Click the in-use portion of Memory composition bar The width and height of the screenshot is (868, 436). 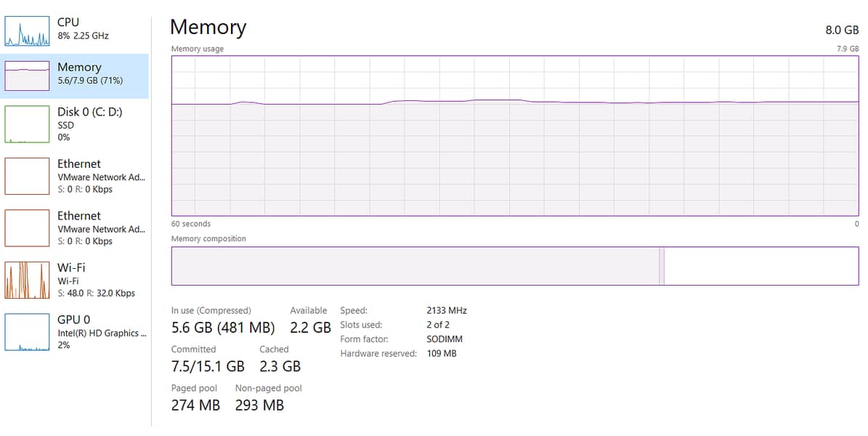coord(414,266)
